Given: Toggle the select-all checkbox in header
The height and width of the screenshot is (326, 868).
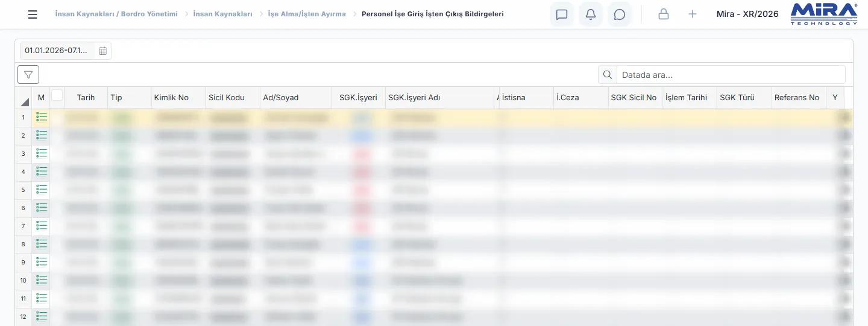Looking at the screenshot, I should coord(57,95).
